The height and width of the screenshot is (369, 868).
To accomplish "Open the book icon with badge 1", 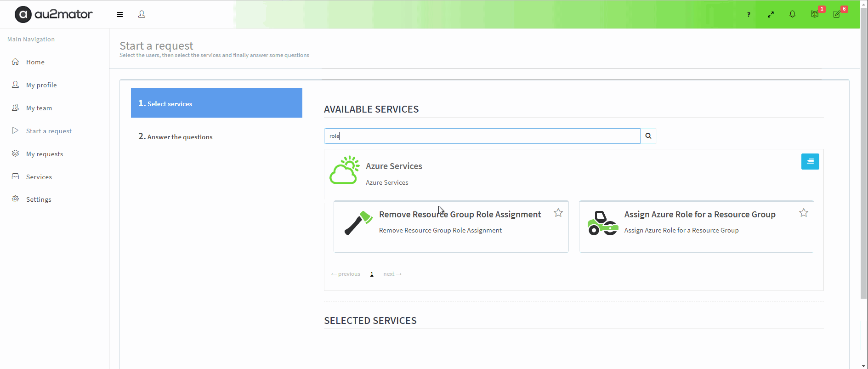I will point(815,14).
